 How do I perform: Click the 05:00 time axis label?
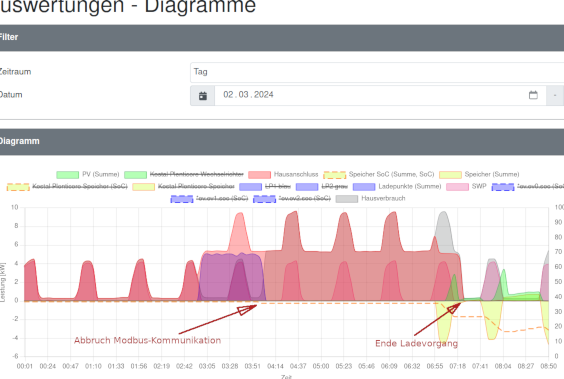(x=321, y=366)
